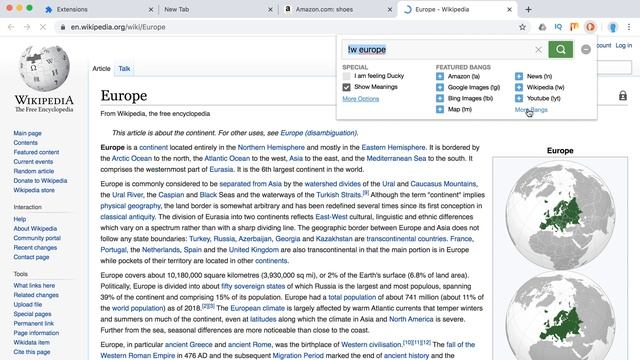Follow the 'Kazakhstan' article link
Image resolution: width=640 pixels, height=360 pixels.
pyautogui.click(x=334, y=239)
